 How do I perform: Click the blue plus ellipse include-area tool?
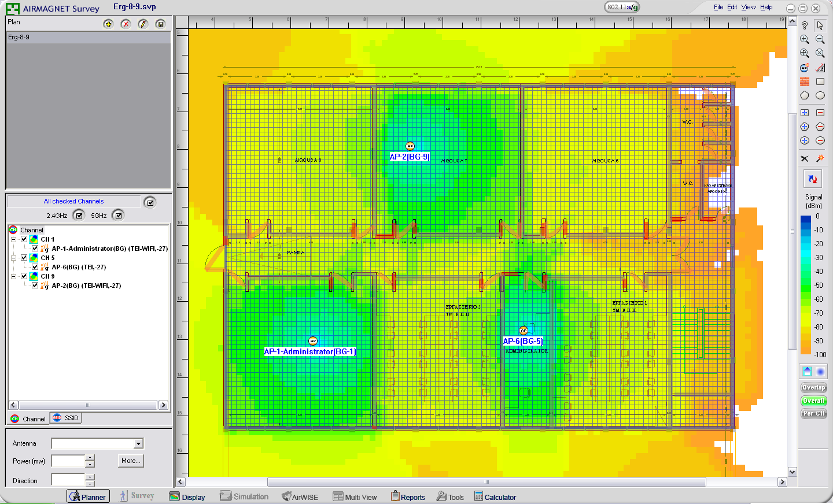tap(805, 140)
